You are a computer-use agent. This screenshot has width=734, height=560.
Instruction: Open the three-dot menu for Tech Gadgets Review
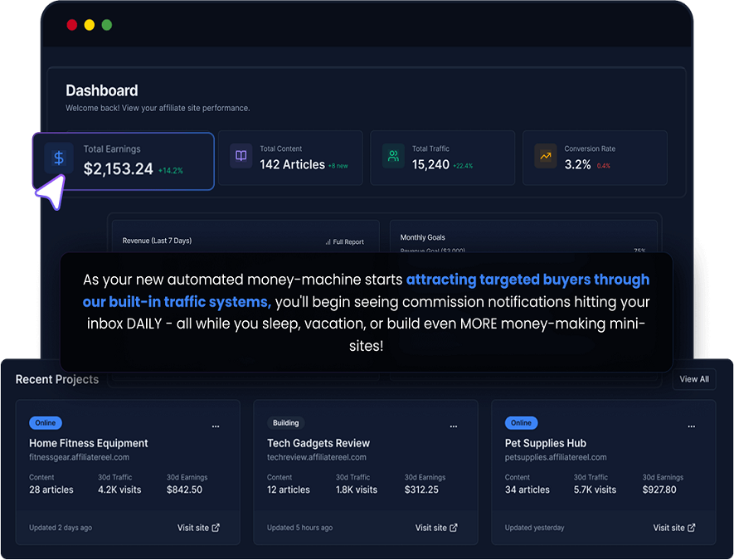tap(454, 426)
